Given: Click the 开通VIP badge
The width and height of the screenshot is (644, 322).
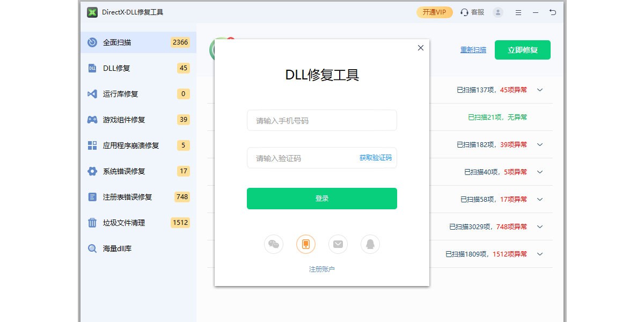Looking at the screenshot, I should [435, 12].
